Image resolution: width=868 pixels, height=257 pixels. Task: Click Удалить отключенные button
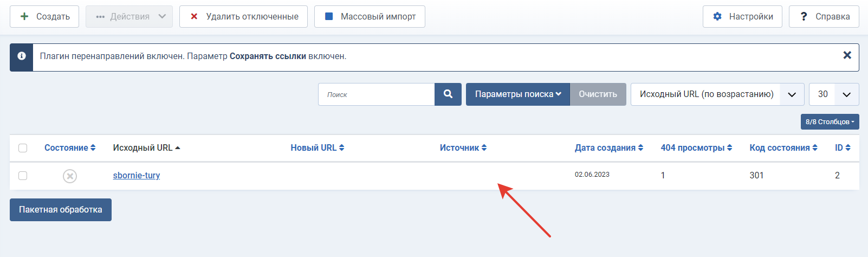click(x=243, y=16)
